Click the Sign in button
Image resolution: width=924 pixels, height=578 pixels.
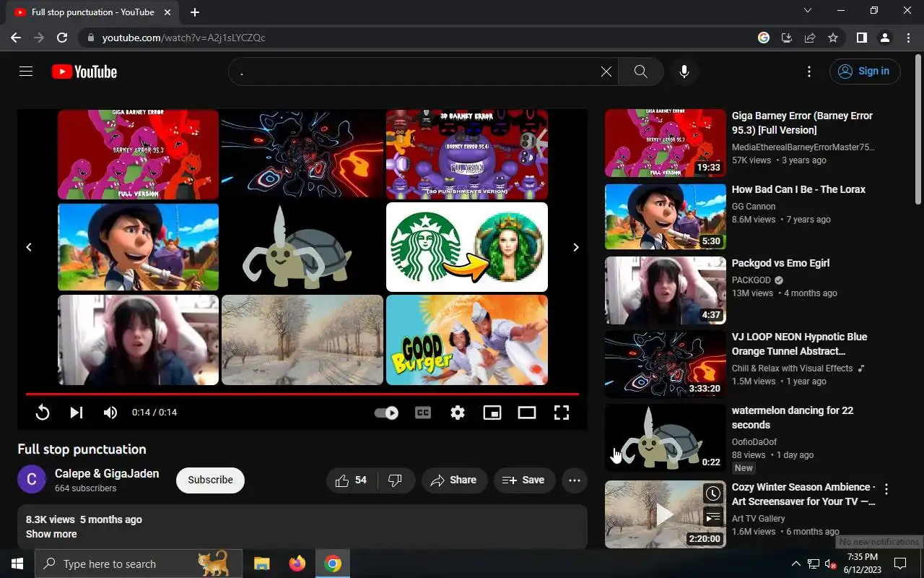[865, 72]
